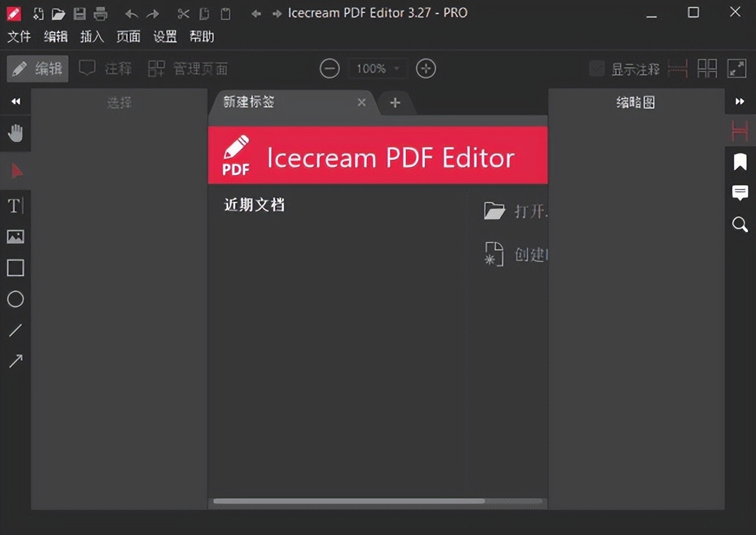Click the 近期文档 heading
This screenshot has width=756, height=535.
(x=255, y=205)
